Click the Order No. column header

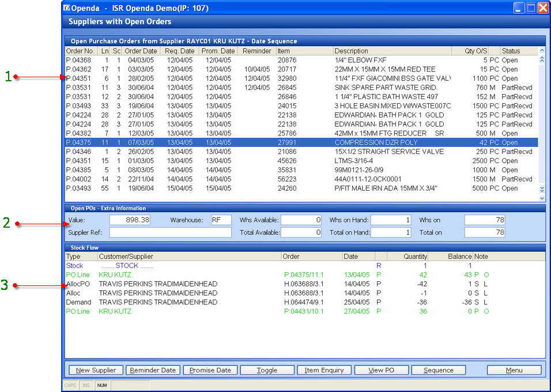[81, 51]
